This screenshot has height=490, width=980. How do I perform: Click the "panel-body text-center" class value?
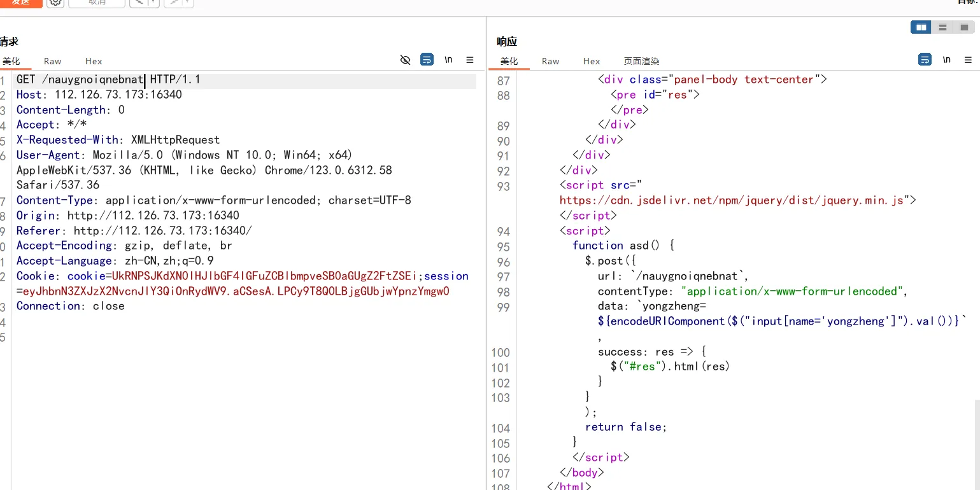[x=744, y=80]
